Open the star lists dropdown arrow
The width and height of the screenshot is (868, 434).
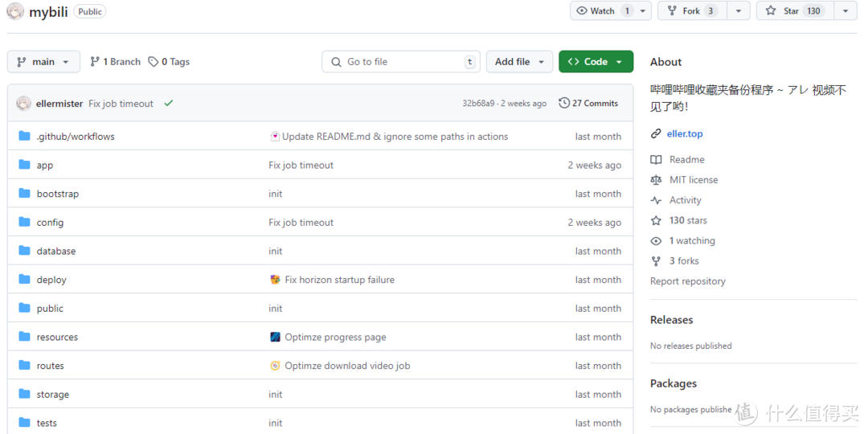(845, 11)
